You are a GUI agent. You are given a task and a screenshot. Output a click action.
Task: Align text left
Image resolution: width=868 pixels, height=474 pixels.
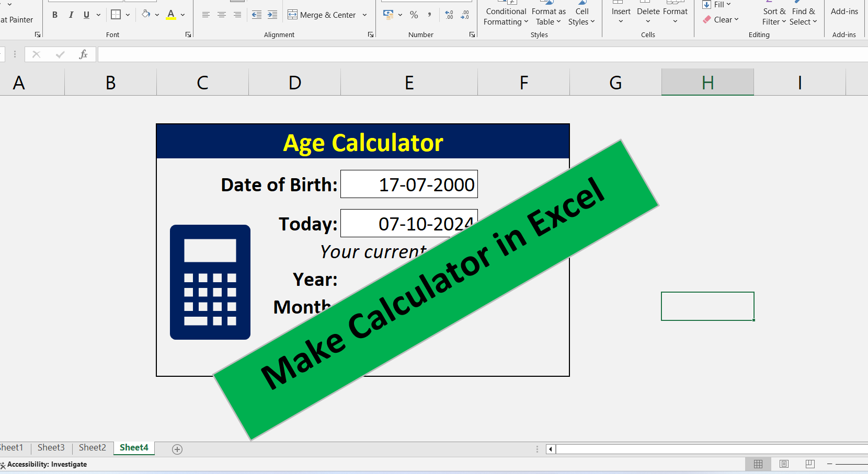click(206, 15)
